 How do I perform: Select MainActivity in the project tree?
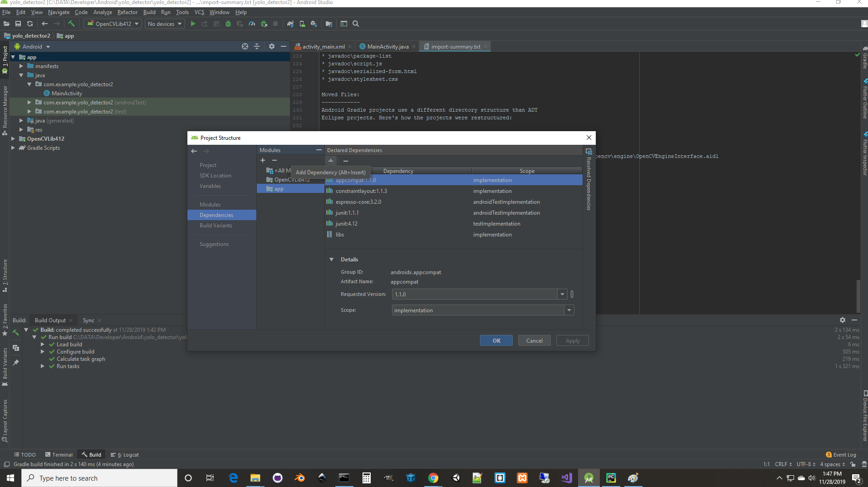[67, 93]
